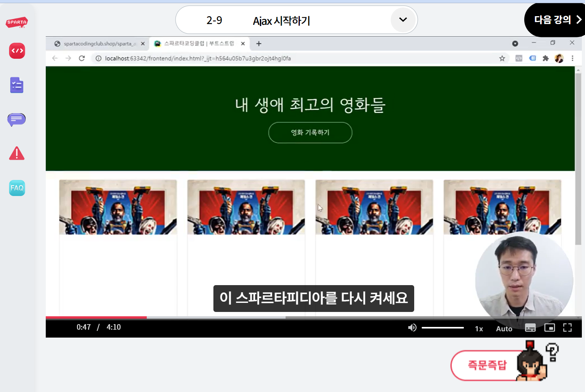Enable picture-in-picture mode
Image resolution: width=585 pixels, height=392 pixels.
(x=549, y=328)
